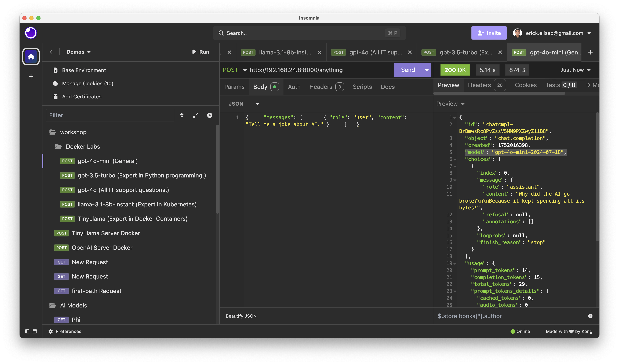619x364 pixels.
Task: Toggle the bottom panel layout icon
Action: pos(35,331)
